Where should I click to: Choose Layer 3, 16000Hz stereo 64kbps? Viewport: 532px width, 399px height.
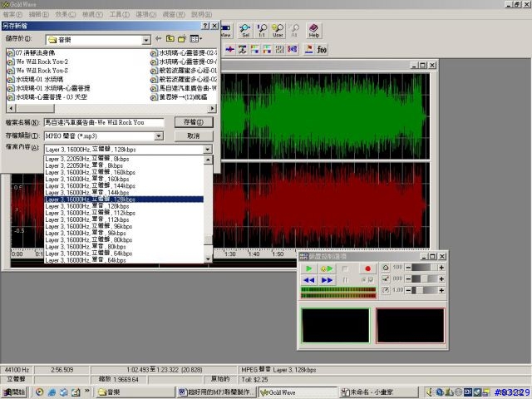(x=124, y=254)
